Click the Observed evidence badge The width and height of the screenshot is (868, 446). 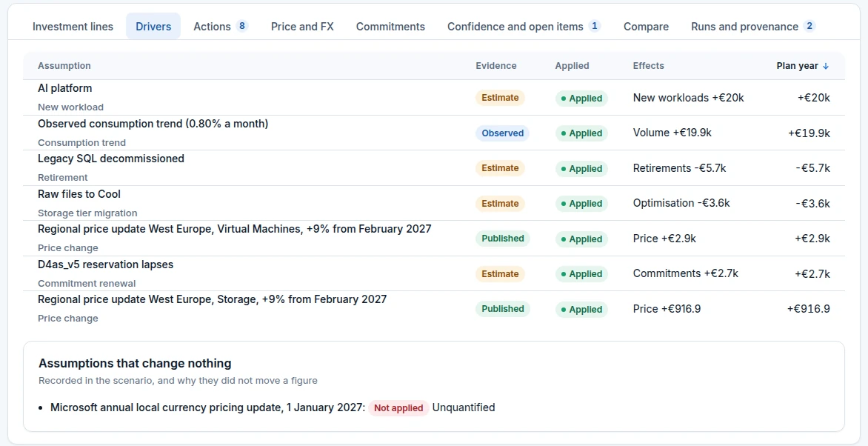click(x=502, y=133)
